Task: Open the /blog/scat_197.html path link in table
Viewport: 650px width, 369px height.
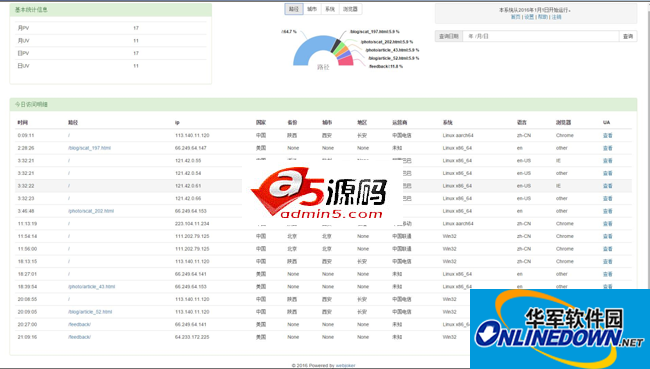Action: [90, 148]
